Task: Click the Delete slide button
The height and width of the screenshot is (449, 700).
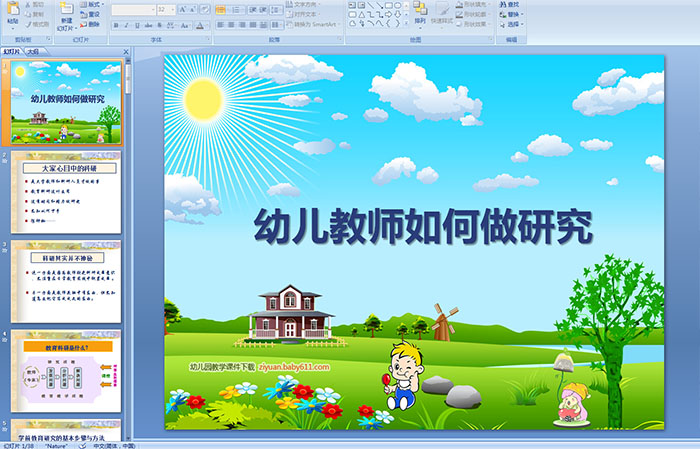Action: [90, 24]
